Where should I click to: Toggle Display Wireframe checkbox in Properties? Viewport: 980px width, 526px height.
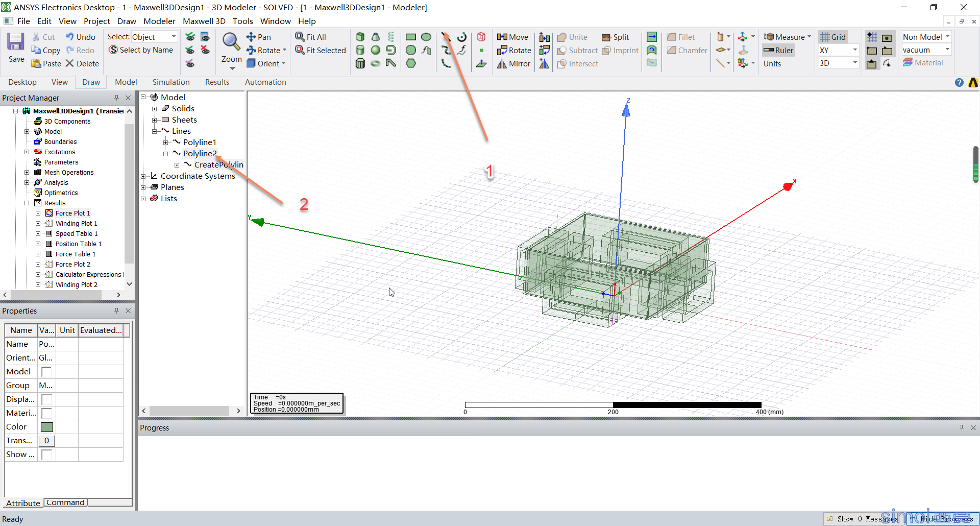coord(46,399)
